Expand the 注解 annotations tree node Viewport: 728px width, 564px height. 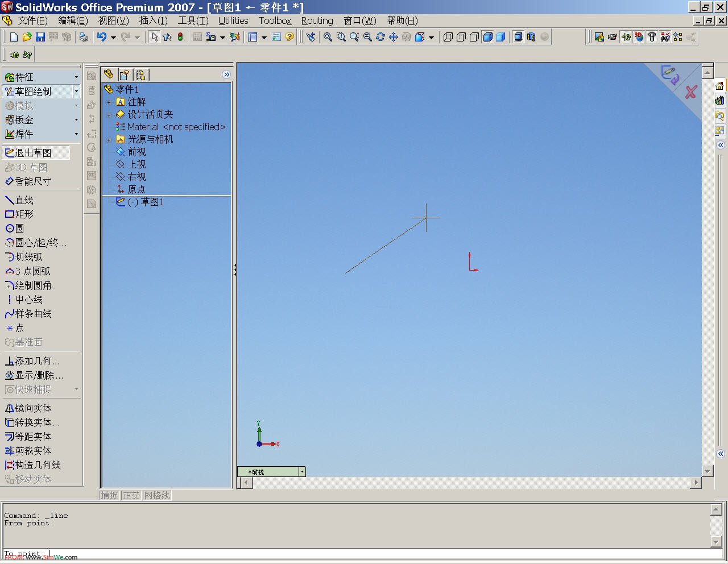point(109,102)
